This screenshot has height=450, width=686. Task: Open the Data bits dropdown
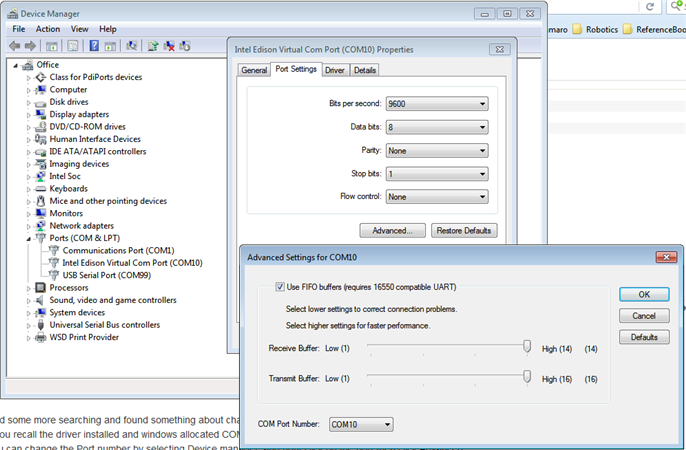point(437,127)
